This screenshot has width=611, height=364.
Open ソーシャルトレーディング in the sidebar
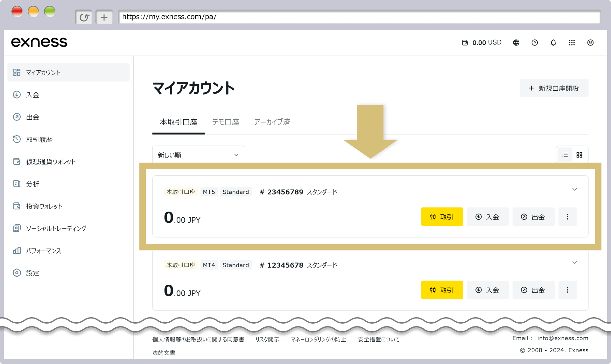pos(68,228)
